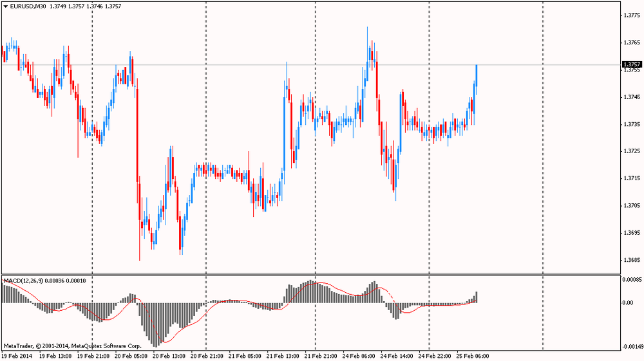Click the 25 Feb 06:00 time label
Screen dimensions: 644x361
[x=473, y=355]
